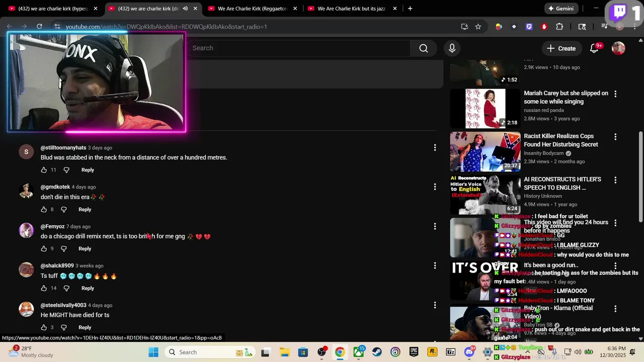Like the @steelsilvally4003 comment
Screen dimensions: 644x362
click(x=44, y=327)
